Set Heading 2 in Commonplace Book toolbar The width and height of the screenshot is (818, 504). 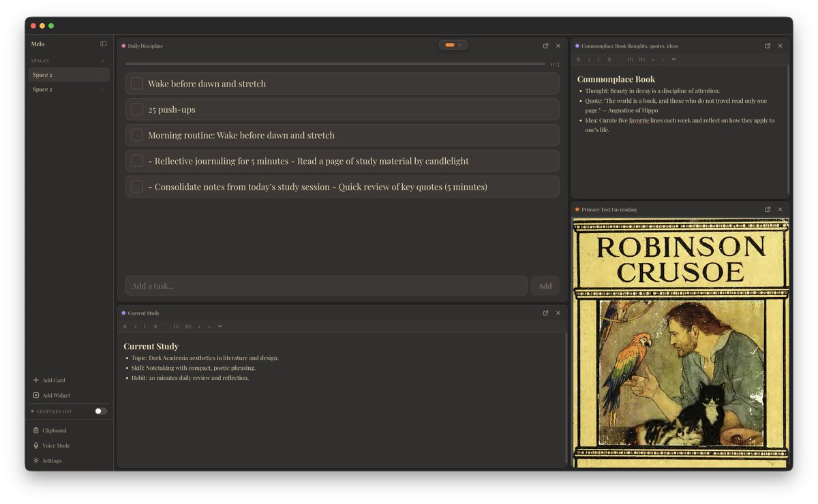tap(642, 59)
